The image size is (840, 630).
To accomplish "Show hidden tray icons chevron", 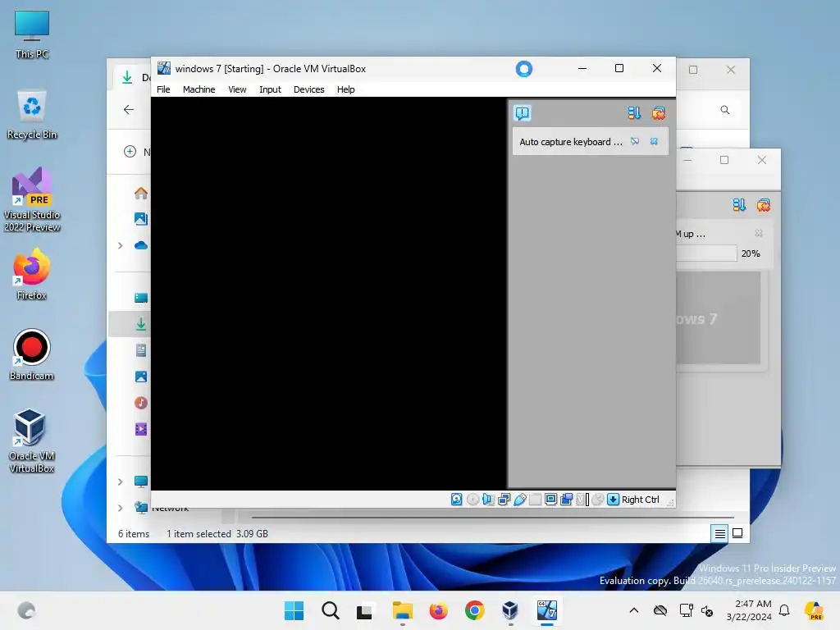I will point(634,610).
